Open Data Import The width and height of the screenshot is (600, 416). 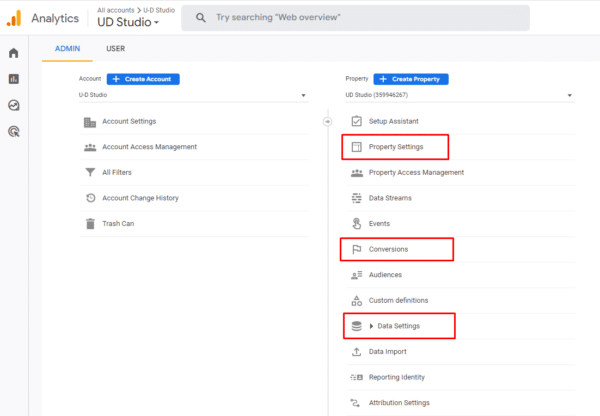coord(388,352)
